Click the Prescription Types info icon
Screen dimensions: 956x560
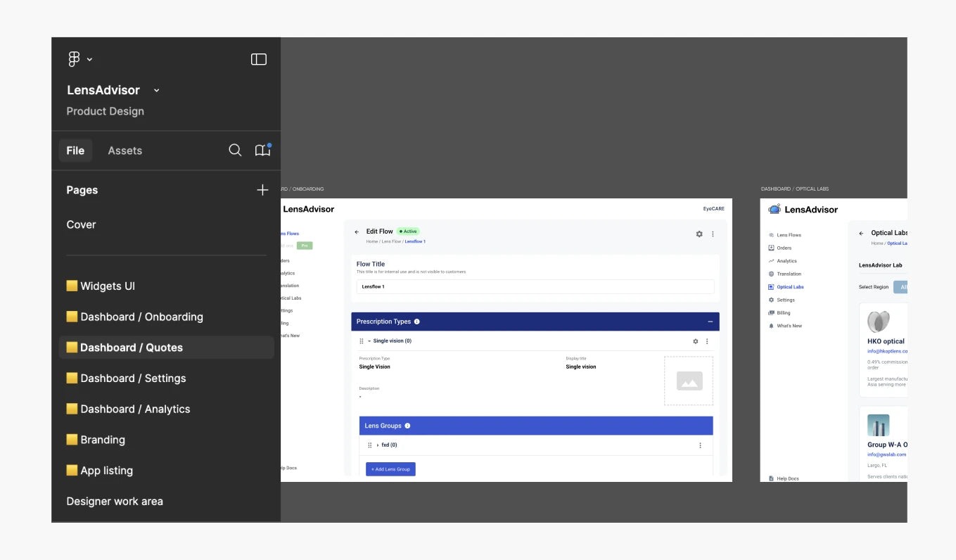coord(417,322)
